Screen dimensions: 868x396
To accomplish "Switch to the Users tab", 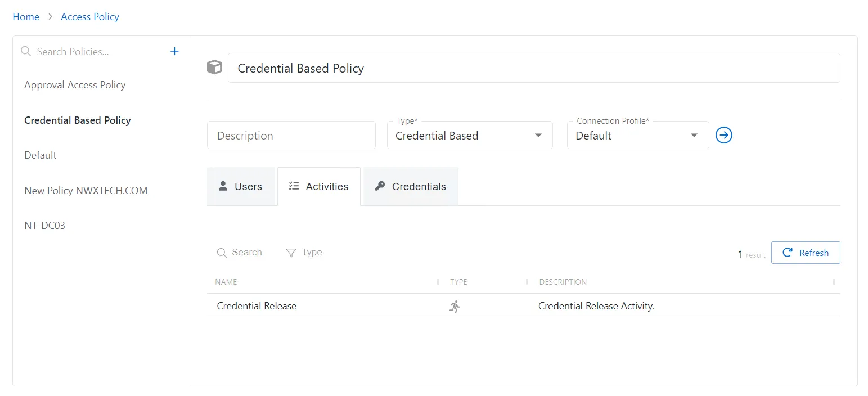I will tap(241, 186).
